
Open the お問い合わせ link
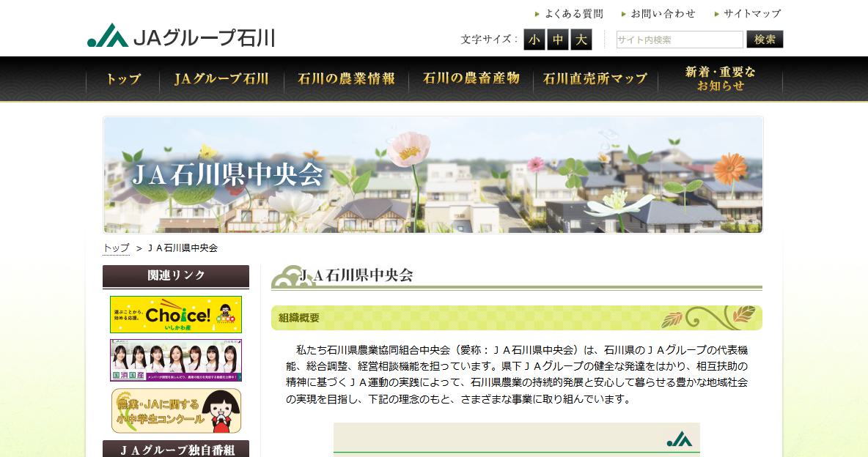coord(658,14)
